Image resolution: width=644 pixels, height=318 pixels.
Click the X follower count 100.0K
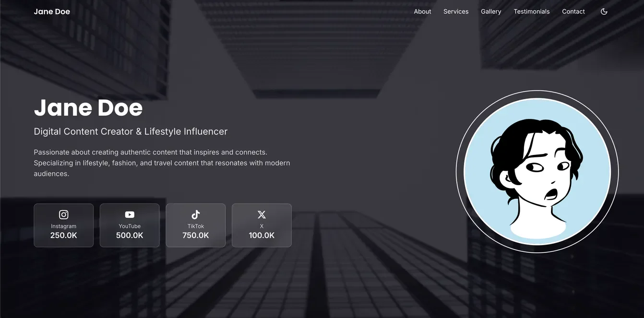coord(262,236)
